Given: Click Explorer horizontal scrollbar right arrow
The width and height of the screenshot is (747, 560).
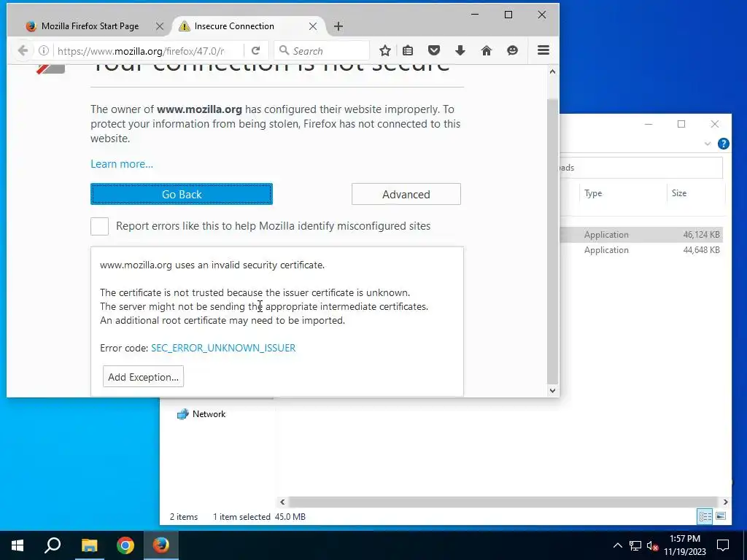Looking at the screenshot, I should [x=725, y=502].
